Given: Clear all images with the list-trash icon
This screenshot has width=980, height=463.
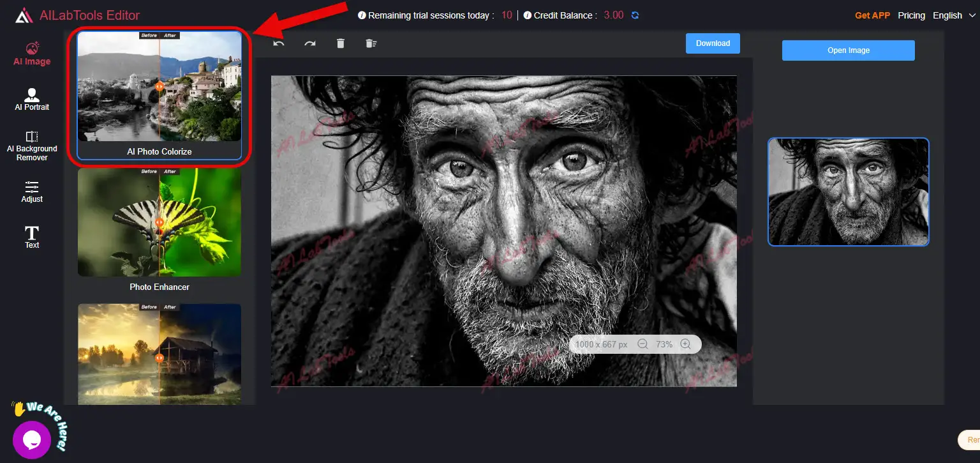Looking at the screenshot, I should coord(371,43).
